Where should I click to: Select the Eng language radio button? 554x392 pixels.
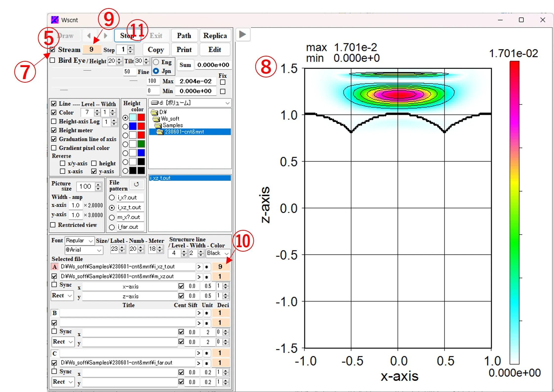pyautogui.click(x=156, y=62)
